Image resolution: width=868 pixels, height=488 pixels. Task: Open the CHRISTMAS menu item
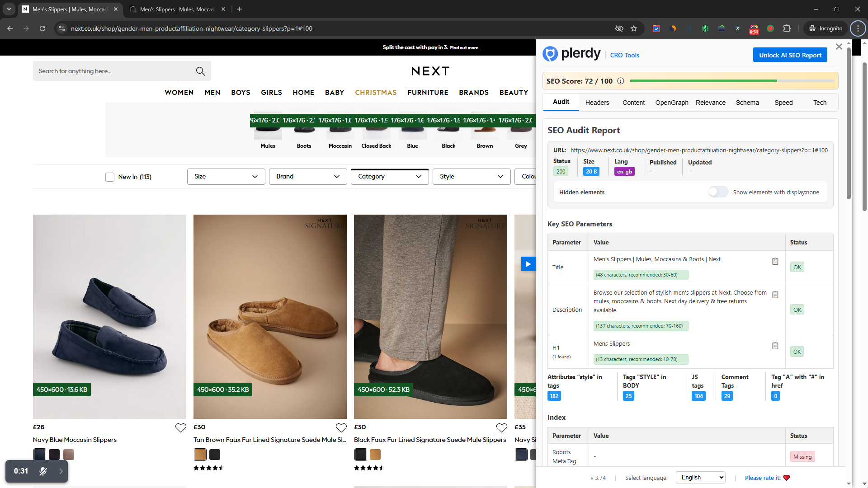376,92
